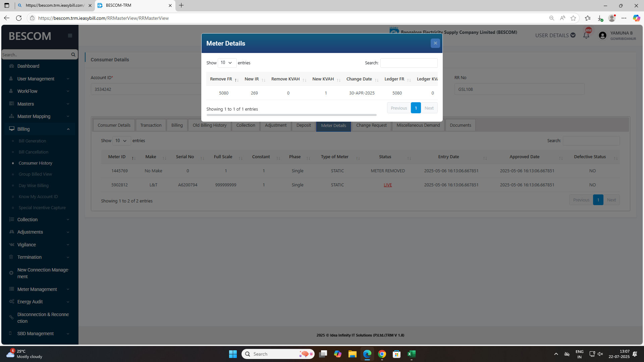This screenshot has height=362, width=644.
Task: Click the dialog horizontal scrollbar
Action: click(x=291, y=115)
